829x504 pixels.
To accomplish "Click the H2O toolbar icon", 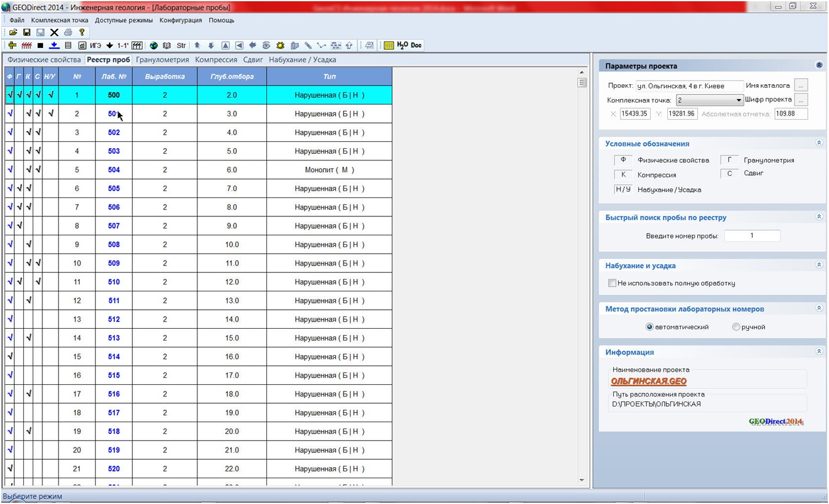I will 402,45.
